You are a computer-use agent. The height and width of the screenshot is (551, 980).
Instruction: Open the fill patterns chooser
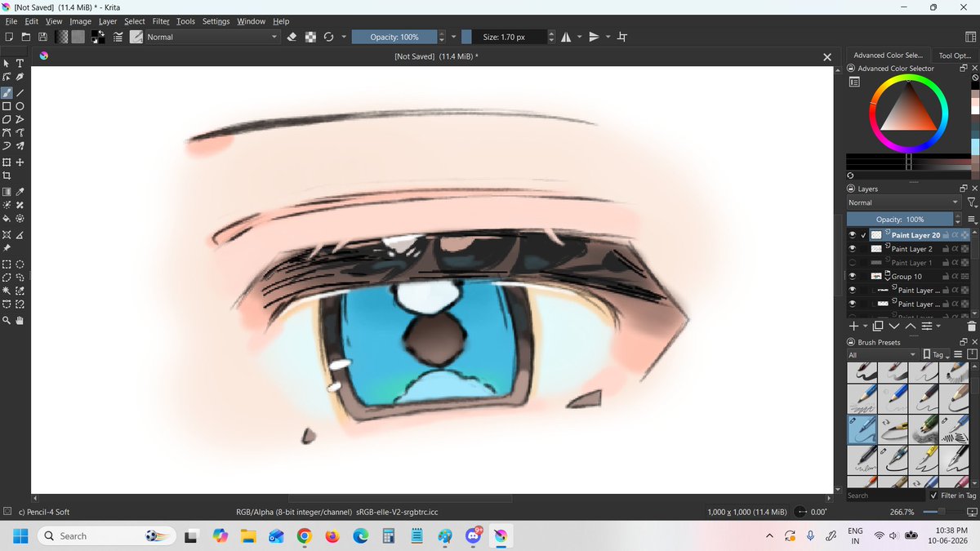click(78, 37)
